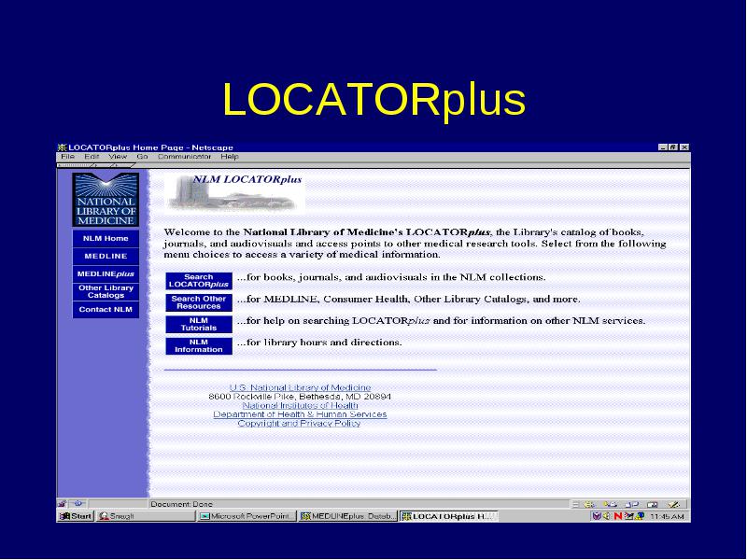Open Mail inbox from the component bar
The image size is (747, 560).
click(x=611, y=504)
